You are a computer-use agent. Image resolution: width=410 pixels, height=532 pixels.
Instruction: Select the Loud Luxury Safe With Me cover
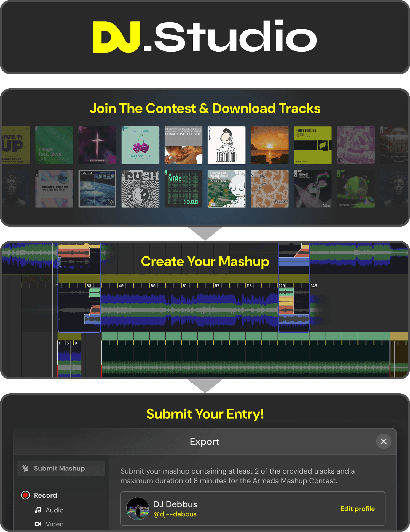tap(140, 145)
